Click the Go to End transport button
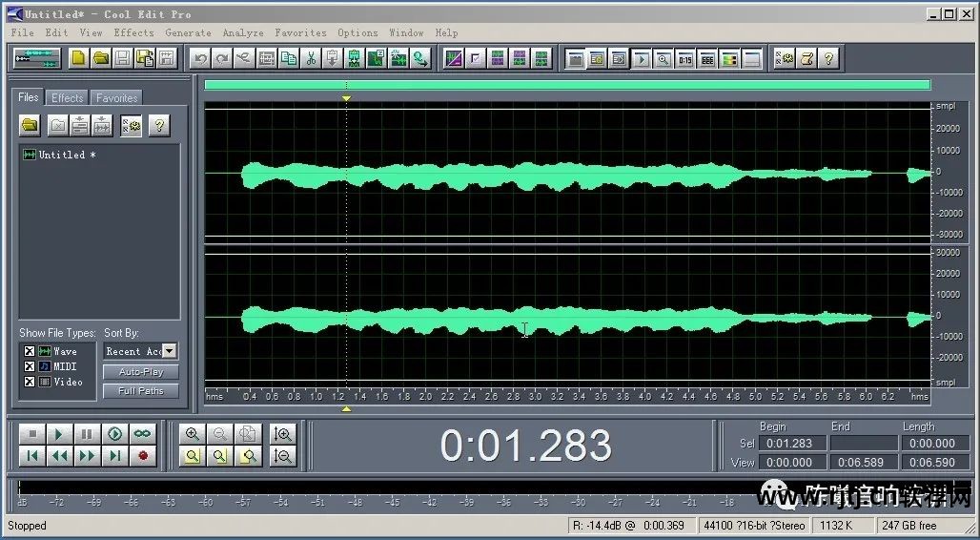The height and width of the screenshot is (540, 980). [x=114, y=456]
